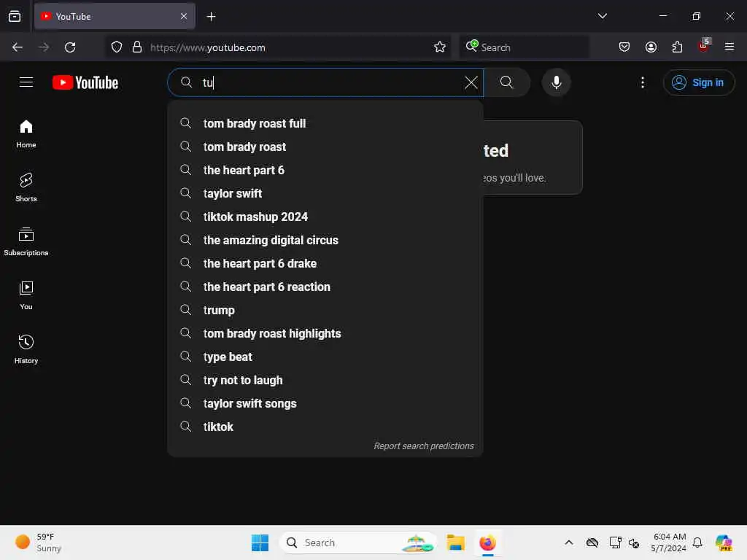Select the YouTube browser tab
Viewport: 747px width, 560px height.
click(x=115, y=17)
